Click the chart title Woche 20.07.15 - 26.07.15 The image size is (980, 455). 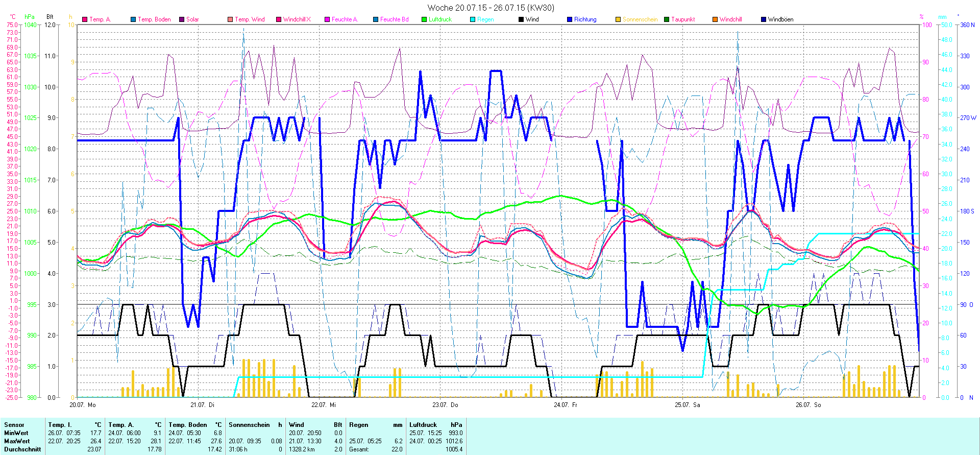491,8
